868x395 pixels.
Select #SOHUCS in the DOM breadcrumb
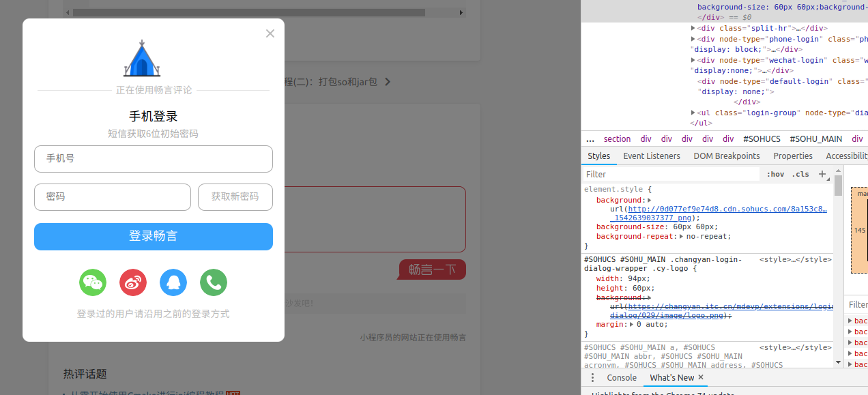762,138
